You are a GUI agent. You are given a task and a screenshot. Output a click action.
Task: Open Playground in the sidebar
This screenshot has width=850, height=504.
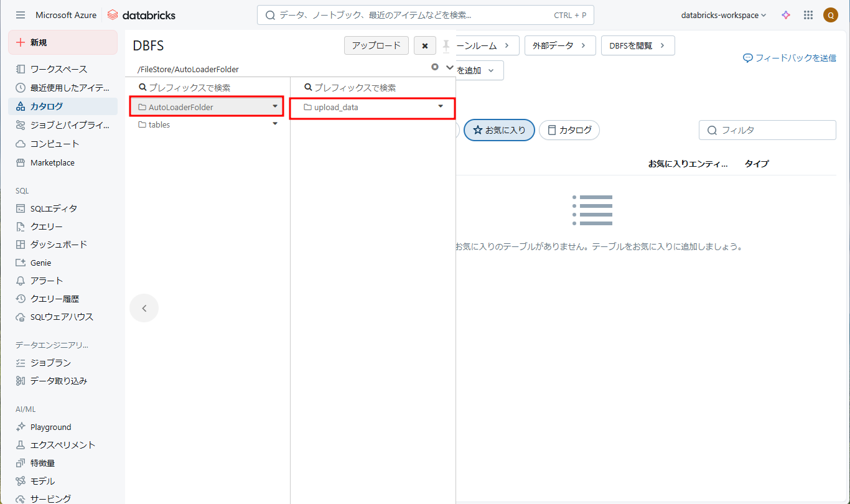click(50, 427)
